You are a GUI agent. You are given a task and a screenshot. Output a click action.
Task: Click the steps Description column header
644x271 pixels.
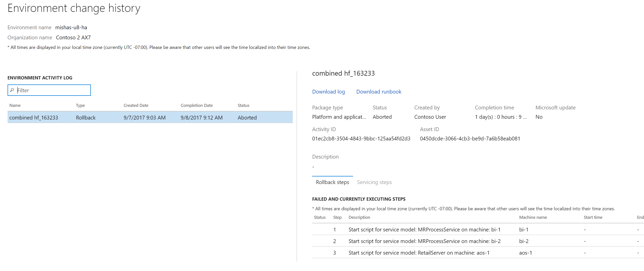[359, 217]
